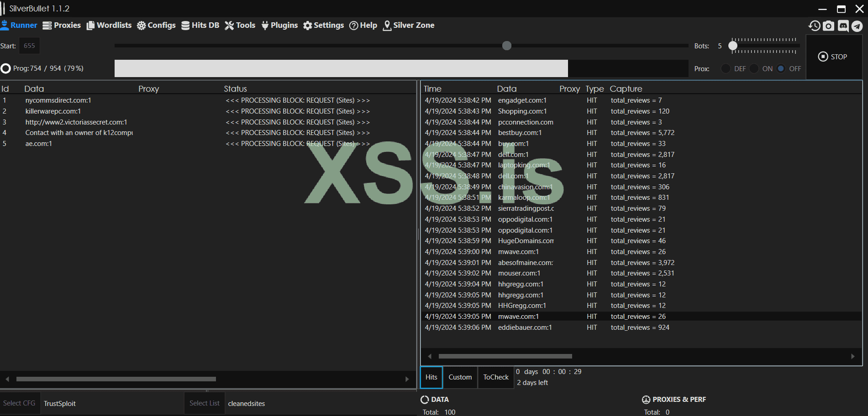
Task: Click the hits list horizontal scrollbar
Action: pos(505,356)
